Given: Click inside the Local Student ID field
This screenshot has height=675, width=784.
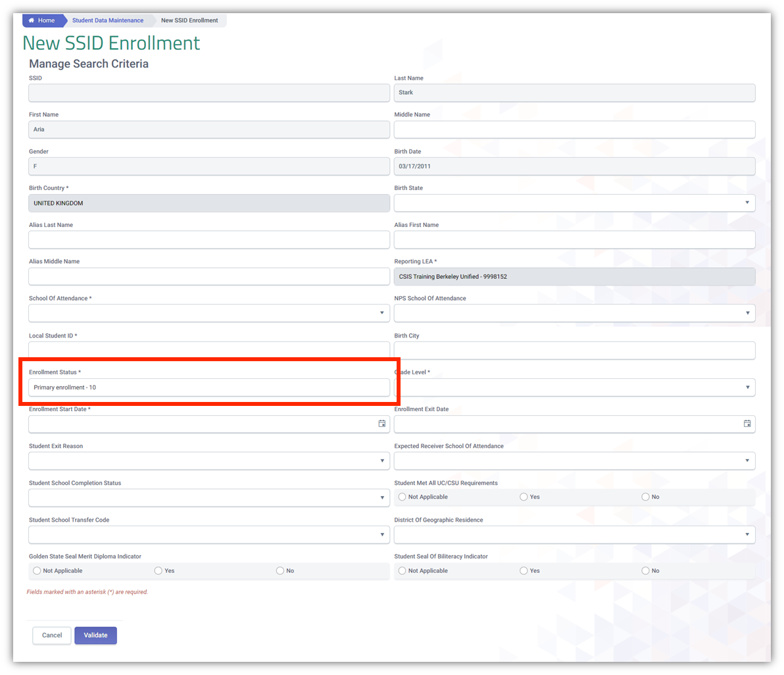Looking at the screenshot, I should [x=208, y=350].
